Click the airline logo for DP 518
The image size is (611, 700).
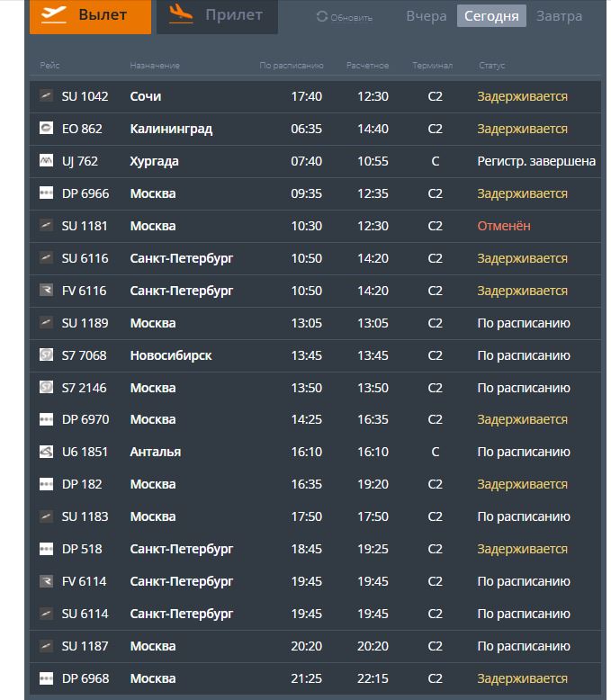[46, 549]
